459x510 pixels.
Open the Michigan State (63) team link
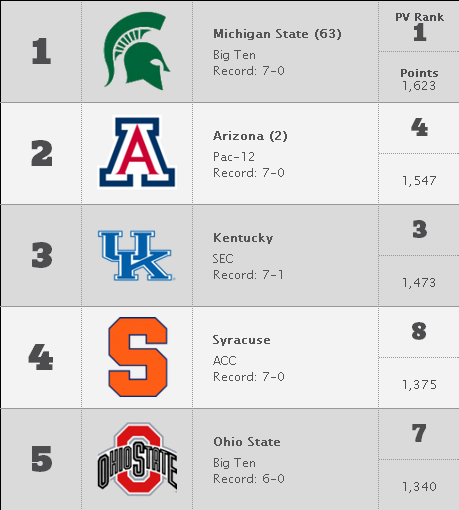tap(277, 34)
